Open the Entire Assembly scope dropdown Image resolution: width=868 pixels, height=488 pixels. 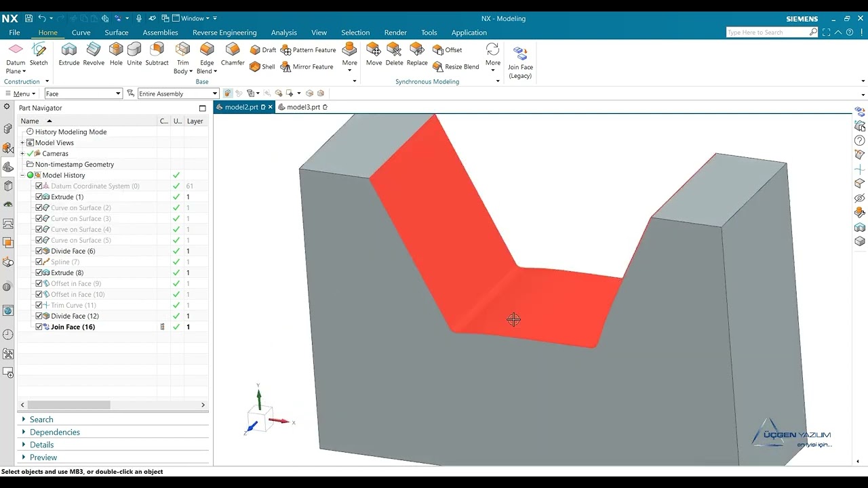[x=215, y=94]
